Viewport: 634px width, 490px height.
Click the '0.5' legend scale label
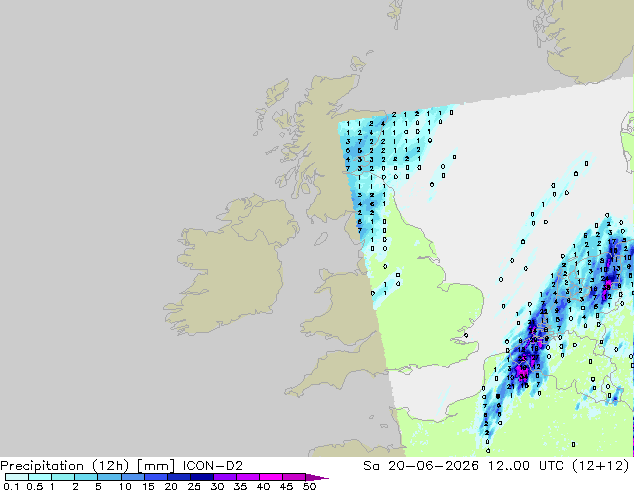pyautogui.click(x=35, y=486)
